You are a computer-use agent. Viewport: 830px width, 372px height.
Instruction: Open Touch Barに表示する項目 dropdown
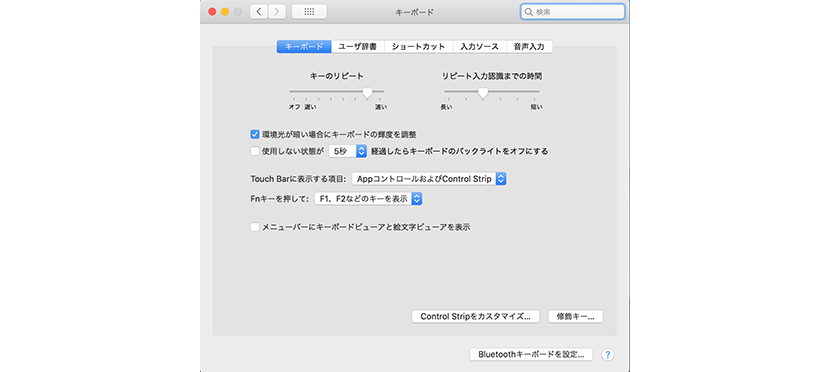(429, 179)
